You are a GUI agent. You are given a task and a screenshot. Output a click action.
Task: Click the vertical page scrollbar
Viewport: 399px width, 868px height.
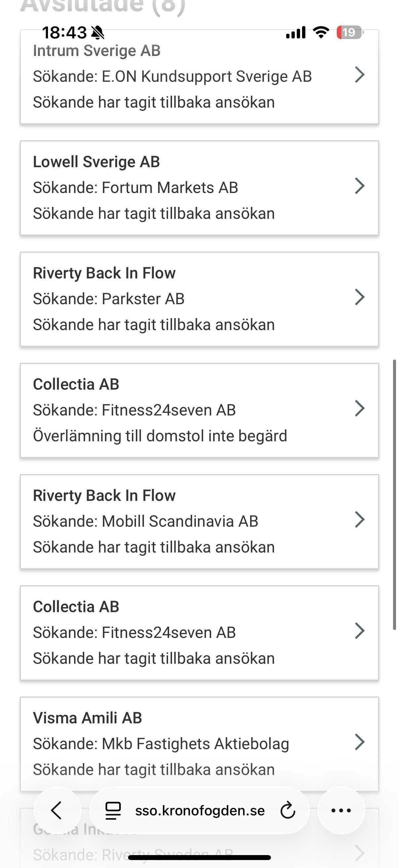pos(394,495)
